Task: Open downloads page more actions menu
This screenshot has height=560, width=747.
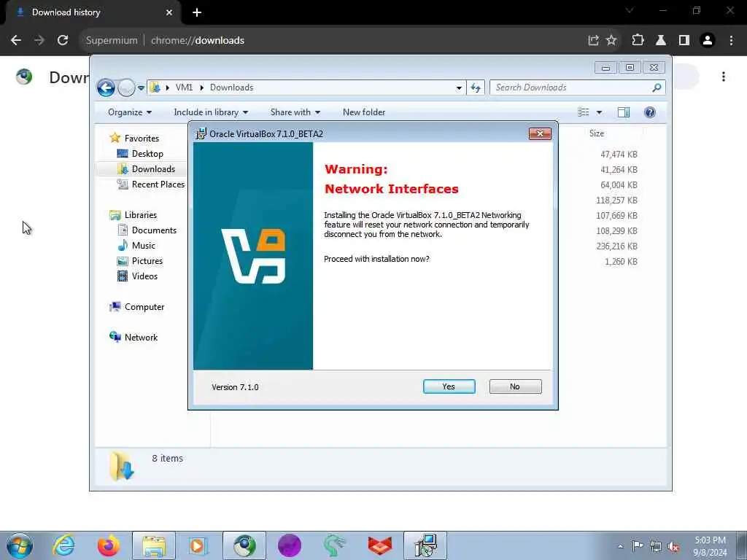Action: pyautogui.click(x=723, y=77)
